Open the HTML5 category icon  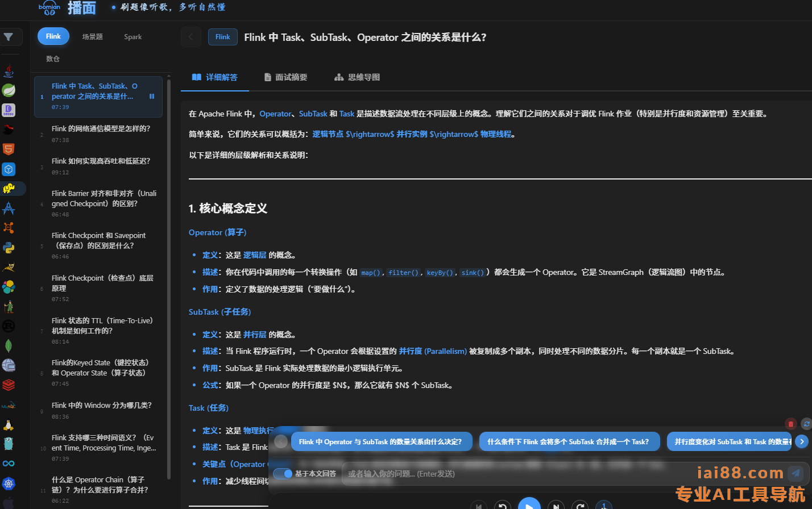(9, 149)
